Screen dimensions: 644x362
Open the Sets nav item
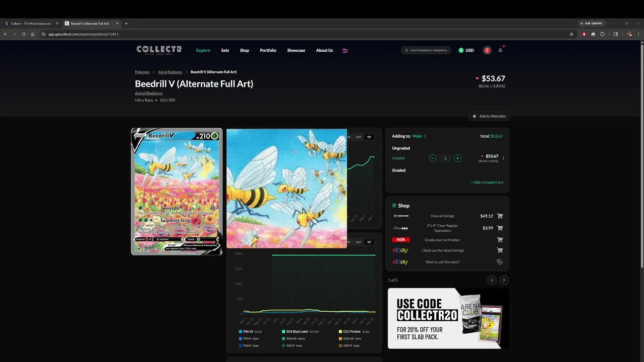point(225,50)
